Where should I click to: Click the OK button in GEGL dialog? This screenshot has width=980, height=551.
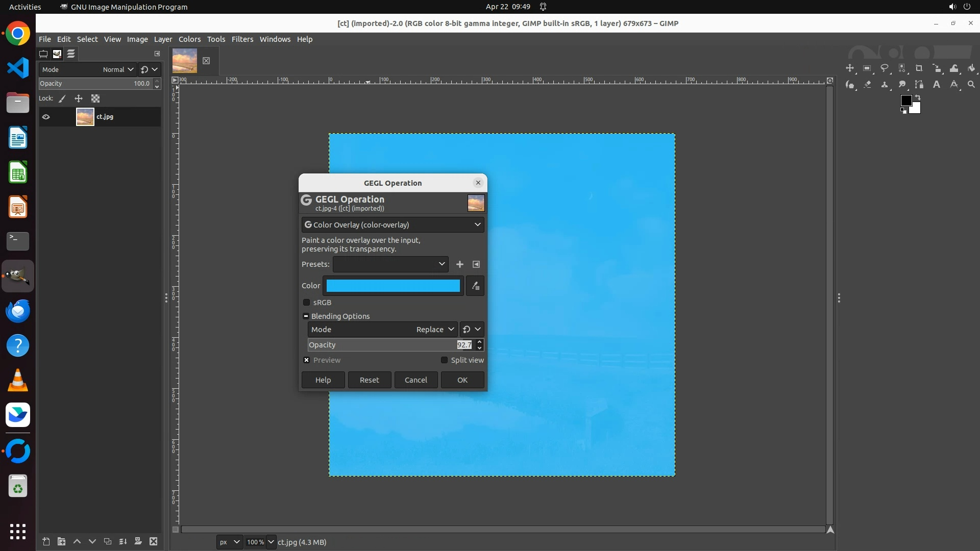[462, 380]
